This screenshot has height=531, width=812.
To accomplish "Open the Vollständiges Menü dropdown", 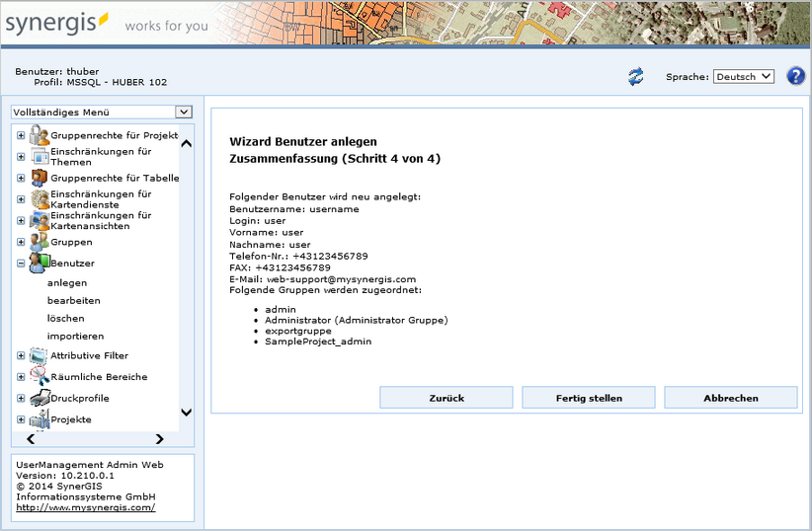I will [x=101, y=113].
